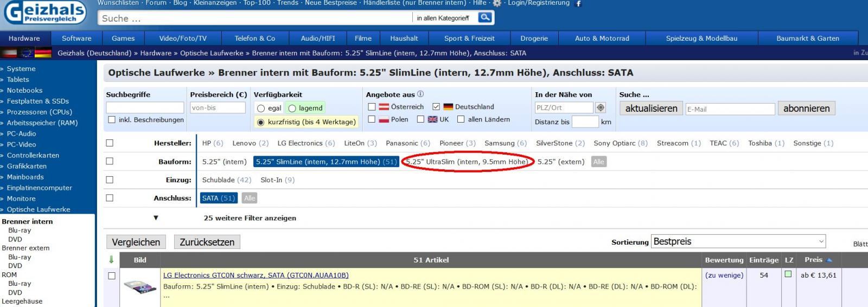Image resolution: width=868 pixels, height=307 pixels.
Task: Select kurzfristig (bis 4 Werktage) radio
Action: click(x=261, y=122)
